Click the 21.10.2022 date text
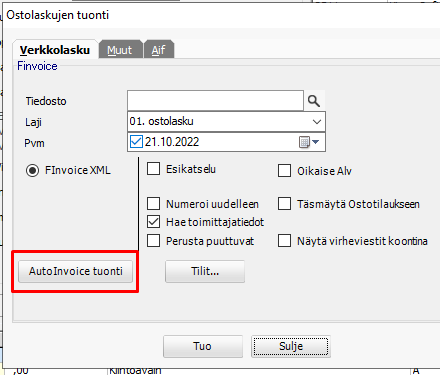 point(172,142)
